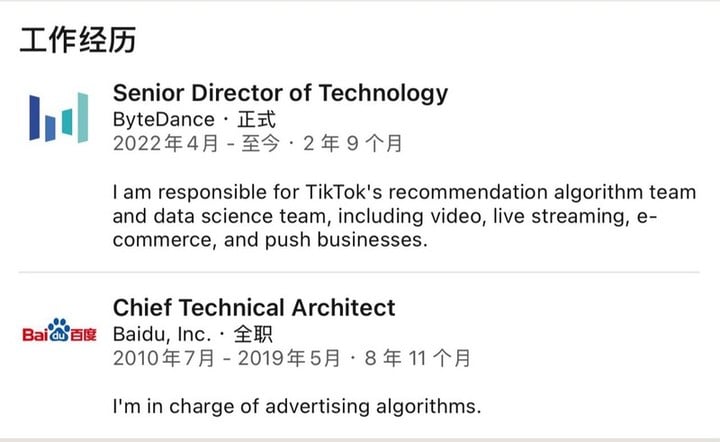
Task: Click the advertising algorithms description text
Action: click(x=297, y=407)
